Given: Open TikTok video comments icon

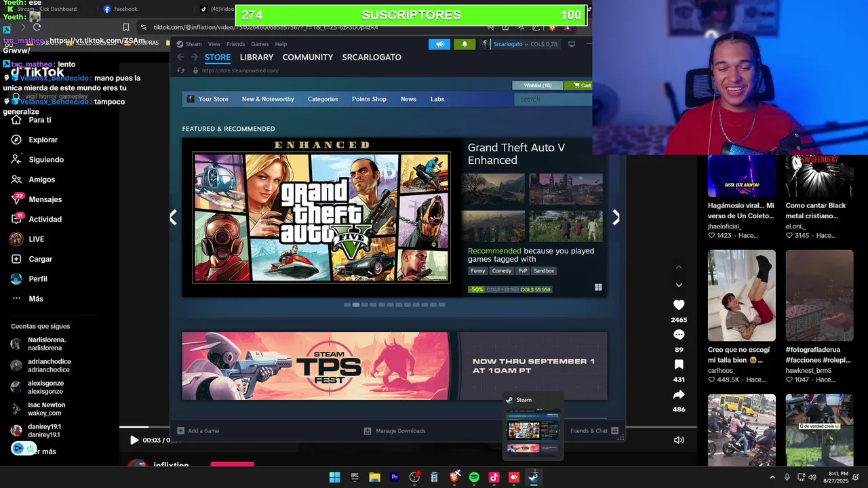Looking at the screenshot, I should (679, 335).
